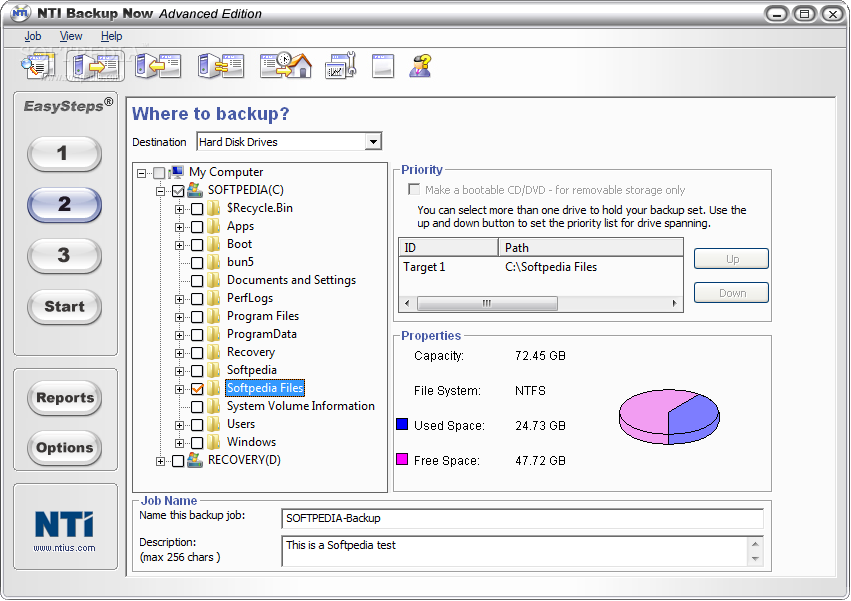Click the My Computer icon in tree
The height and width of the screenshot is (601, 851).
(176, 172)
